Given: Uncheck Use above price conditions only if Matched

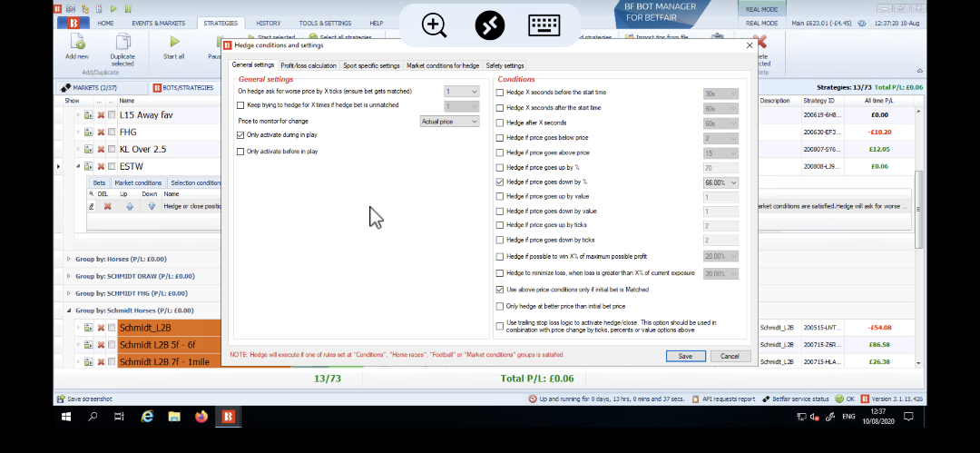Looking at the screenshot, I should (499, 290).
